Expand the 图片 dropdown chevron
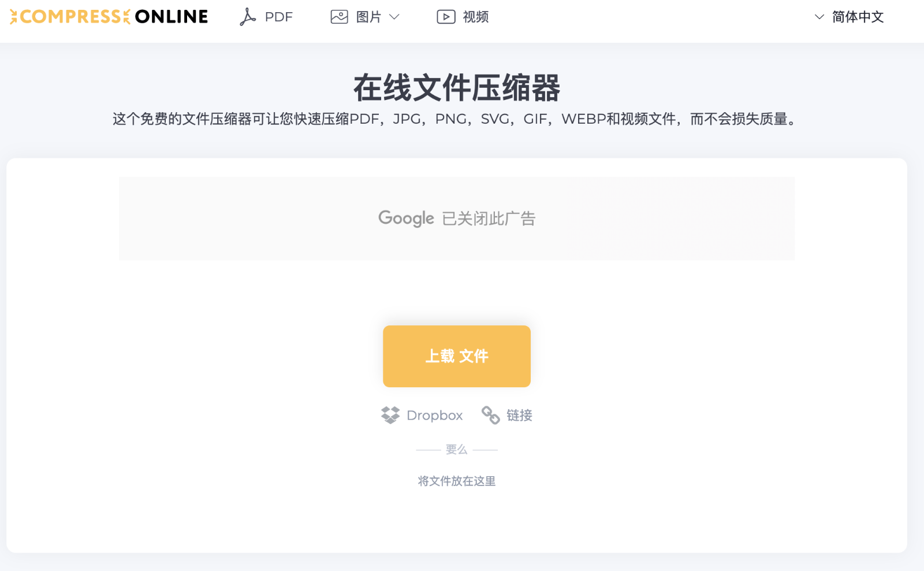This screenshot has height=571, width=924. (x=395, y=17)
